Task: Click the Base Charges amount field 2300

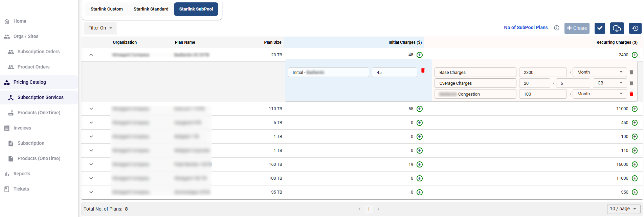Action: (x=542, y=72)
